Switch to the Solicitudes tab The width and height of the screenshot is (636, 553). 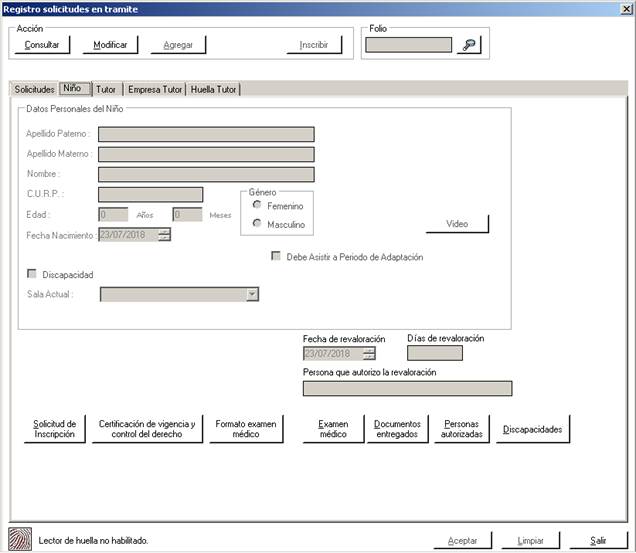click(34, 89)
